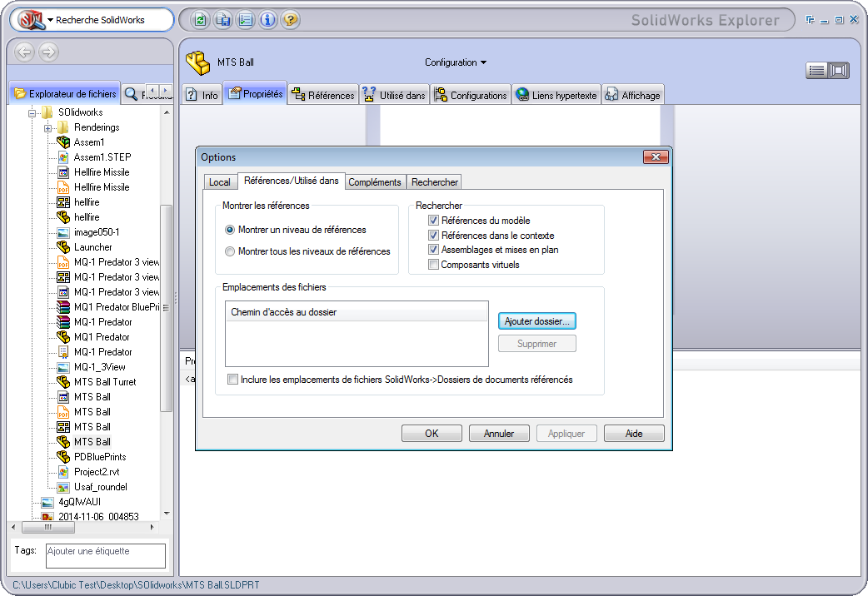Collapse the SOlidworks folder node
This screenshot has width=868, height=596.
point(33,112)
